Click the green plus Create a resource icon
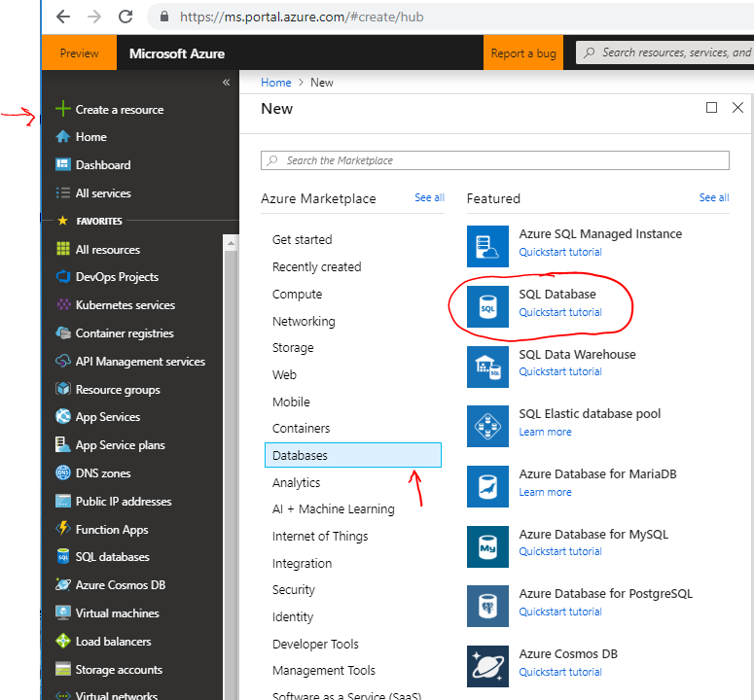 click(63, 109)
